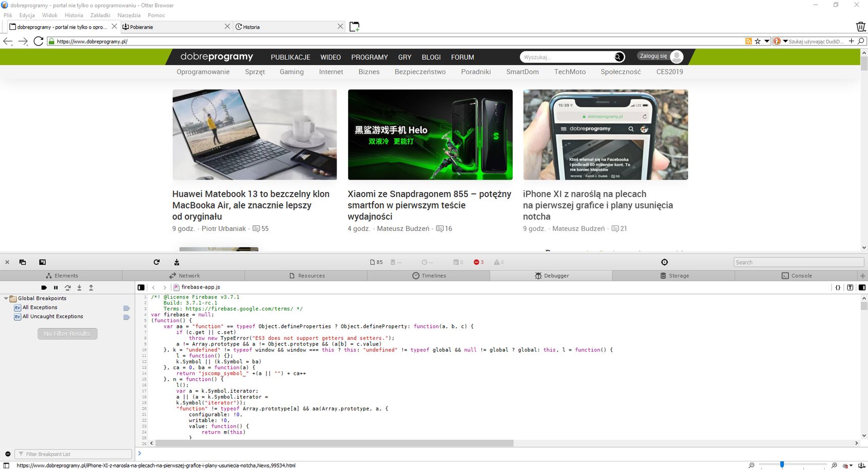Add a new inspector tab with plus

862,276
